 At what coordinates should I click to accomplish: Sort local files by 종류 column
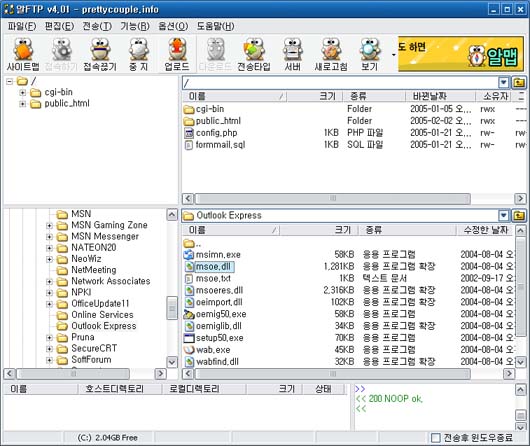[407, 230]
